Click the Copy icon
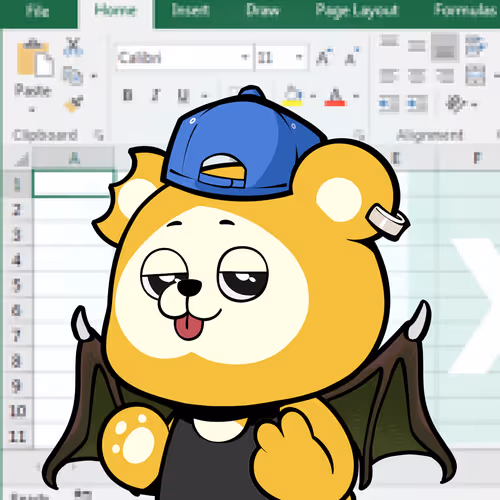This screenshot has height=500, width=500. (x=73, y=75)
